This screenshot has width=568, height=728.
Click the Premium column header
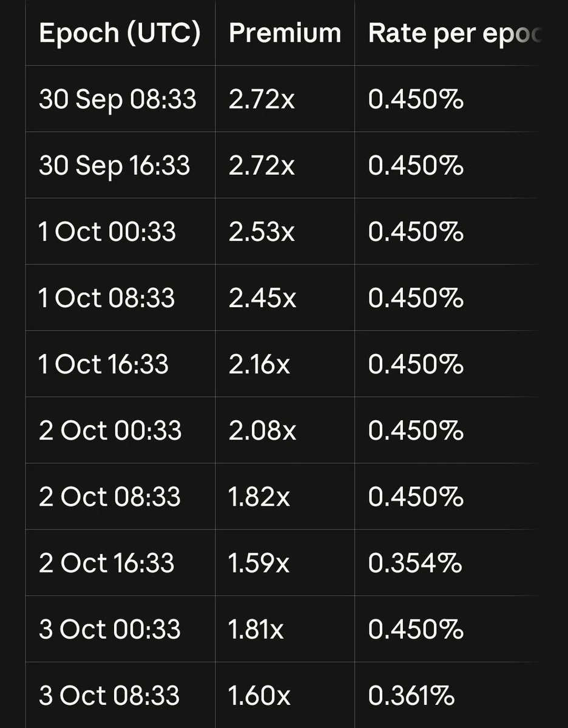[285, 33]
